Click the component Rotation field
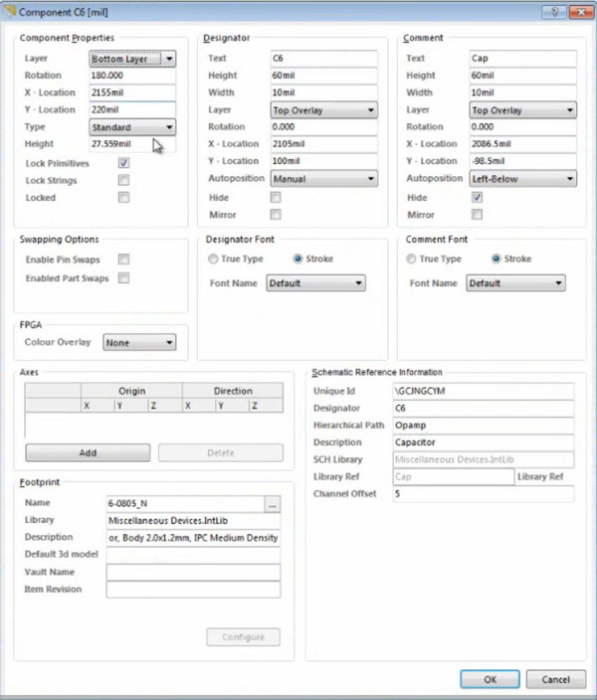The height and width of the screenshot is (700, 597). point(132,76)
